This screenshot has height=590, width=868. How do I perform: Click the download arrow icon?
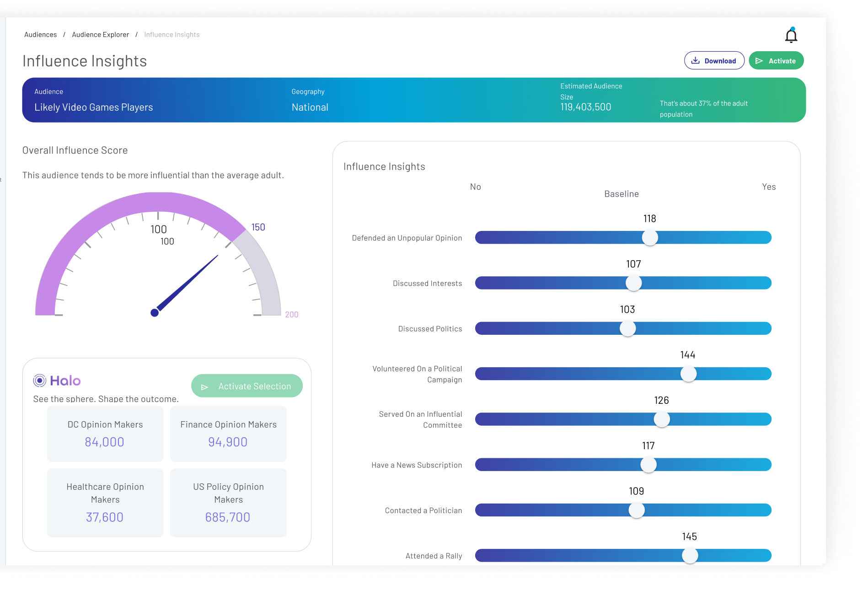click(695, 60)
